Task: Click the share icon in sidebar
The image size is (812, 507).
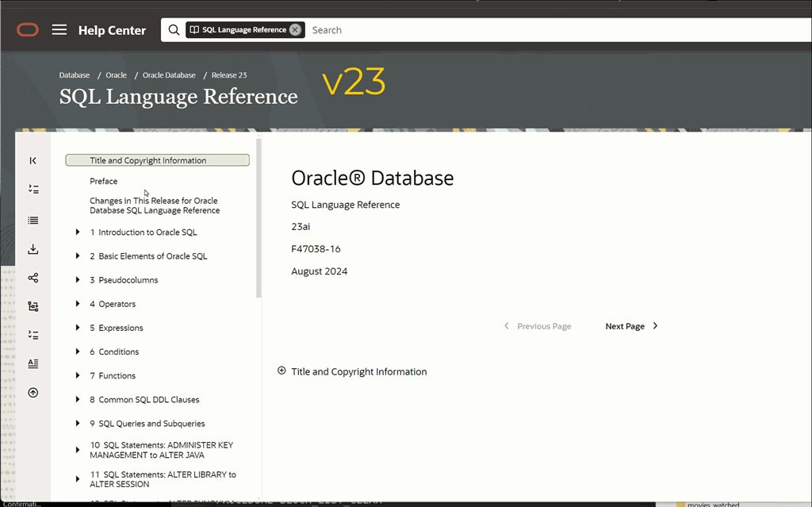Action: pos(33,278)
